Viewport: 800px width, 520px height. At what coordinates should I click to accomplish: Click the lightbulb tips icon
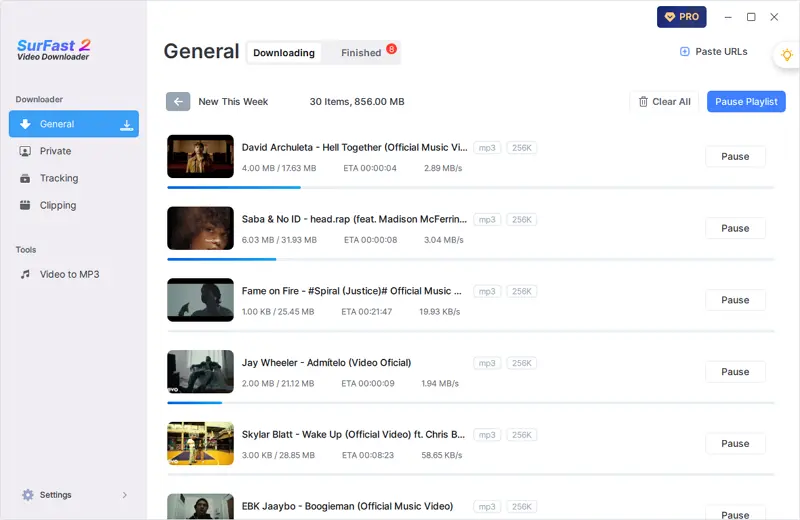(787, 55)
